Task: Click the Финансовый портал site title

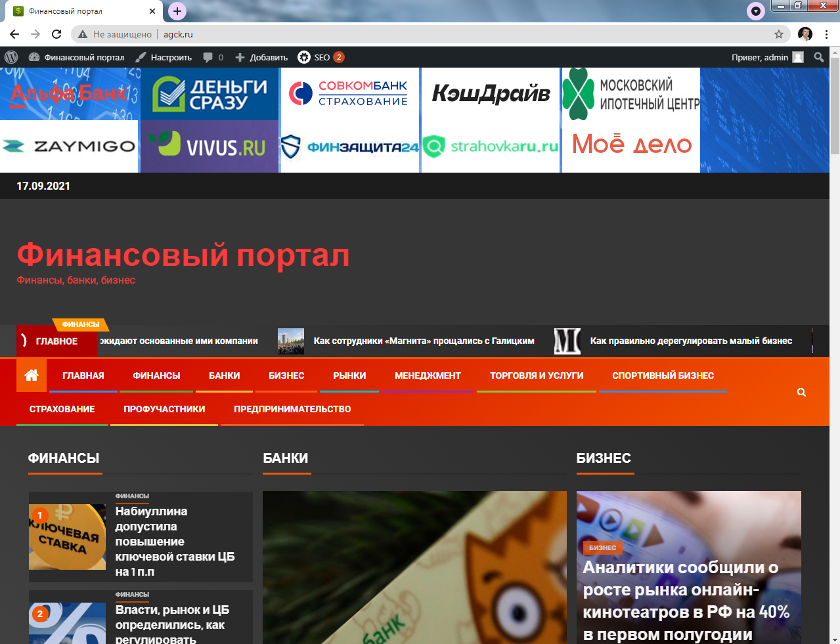Action: (x=183, y=255)
